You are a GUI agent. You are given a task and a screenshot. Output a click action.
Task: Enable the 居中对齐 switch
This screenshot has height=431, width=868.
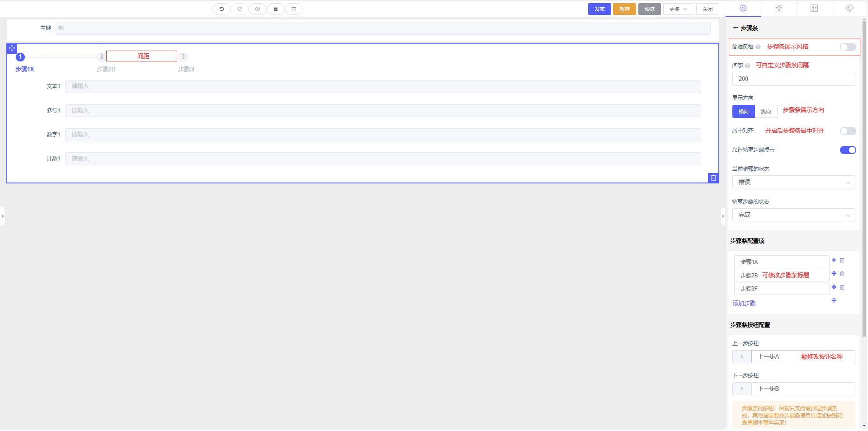[848, 131]
